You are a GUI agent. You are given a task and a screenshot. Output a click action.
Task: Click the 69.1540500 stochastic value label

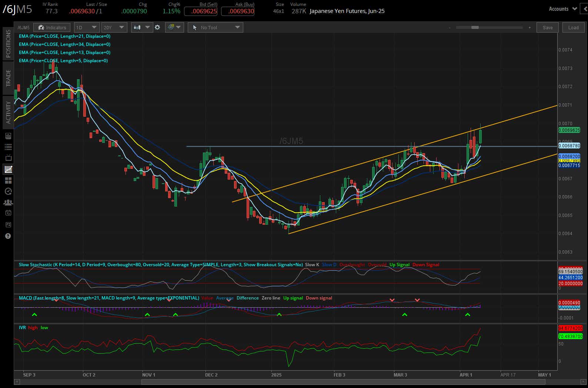pyautogui.click(x=571, y=272)
